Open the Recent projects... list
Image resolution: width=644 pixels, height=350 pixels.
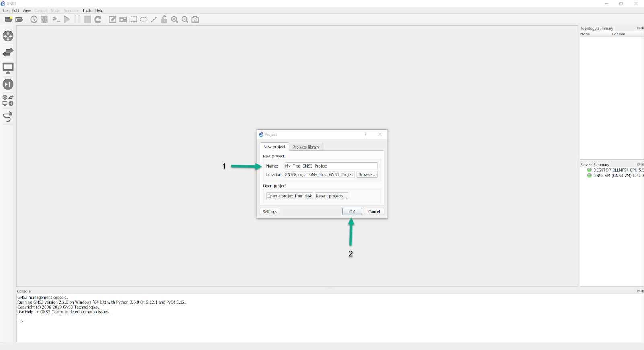pyautogui.click(x=331, y=196)
